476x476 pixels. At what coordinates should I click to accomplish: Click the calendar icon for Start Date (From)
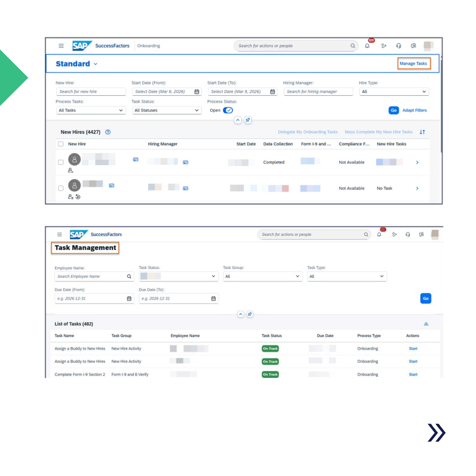(x=197, y=91)
